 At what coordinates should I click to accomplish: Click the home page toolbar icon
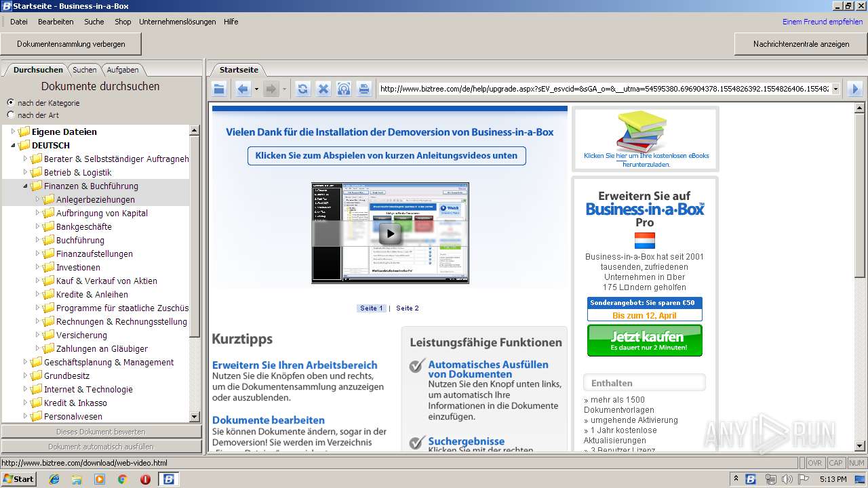click(x=344, y=89)
